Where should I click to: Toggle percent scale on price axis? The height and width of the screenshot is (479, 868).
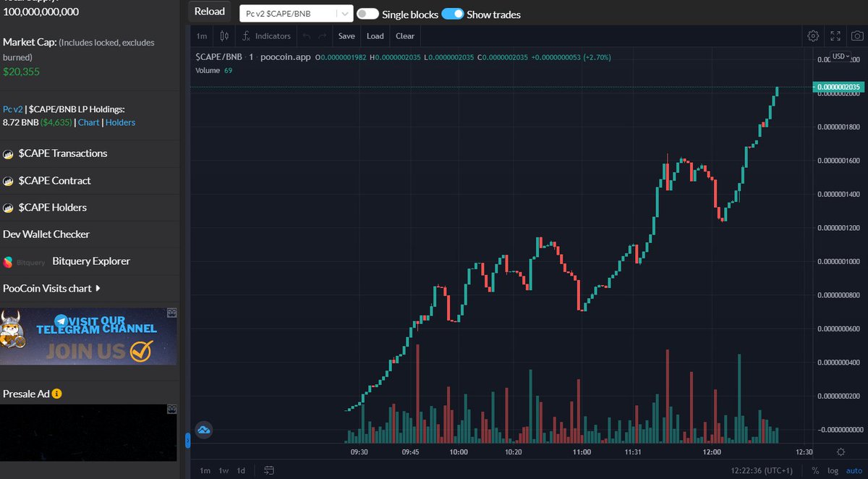[x=815, y=470]
